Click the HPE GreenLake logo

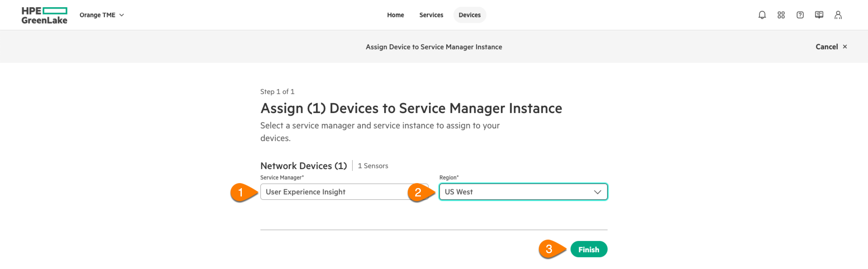pyautogui.click(x=45, y=15)
